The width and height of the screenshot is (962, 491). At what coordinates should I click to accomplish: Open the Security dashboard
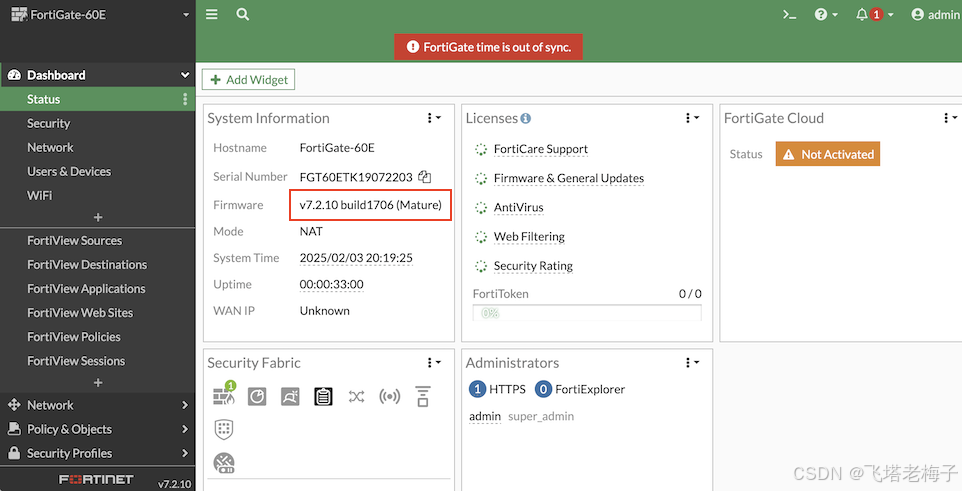[x=48, y=123]
